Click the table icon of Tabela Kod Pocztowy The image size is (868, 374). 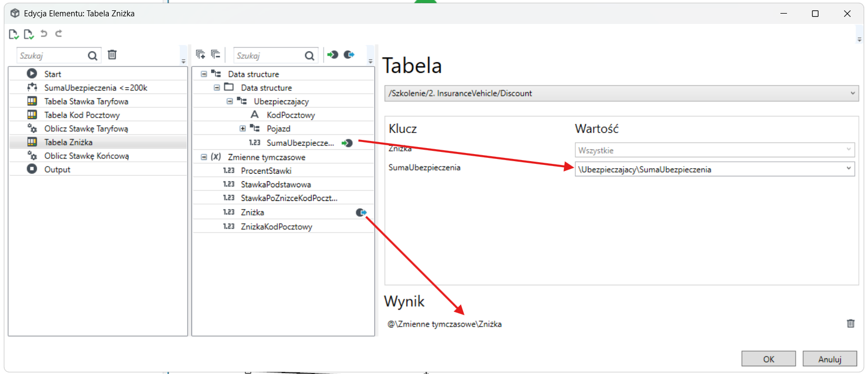tap(32, 114)
